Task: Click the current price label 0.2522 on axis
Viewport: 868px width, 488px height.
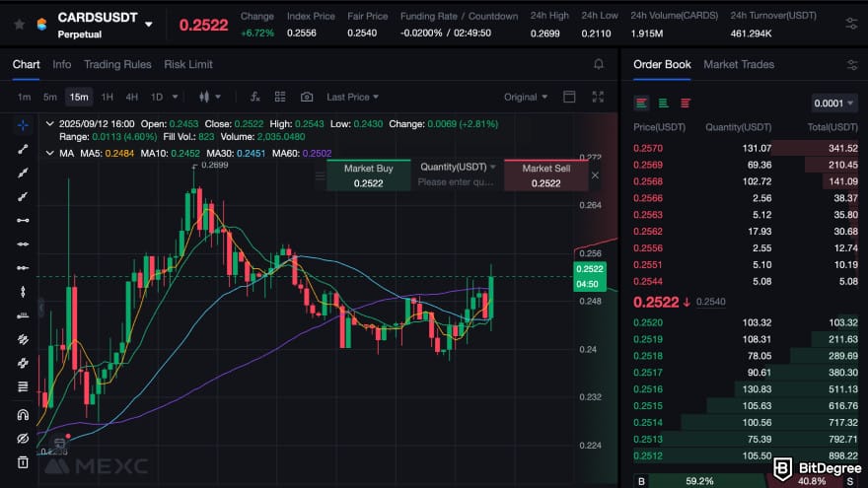Action: pos(590,269)
